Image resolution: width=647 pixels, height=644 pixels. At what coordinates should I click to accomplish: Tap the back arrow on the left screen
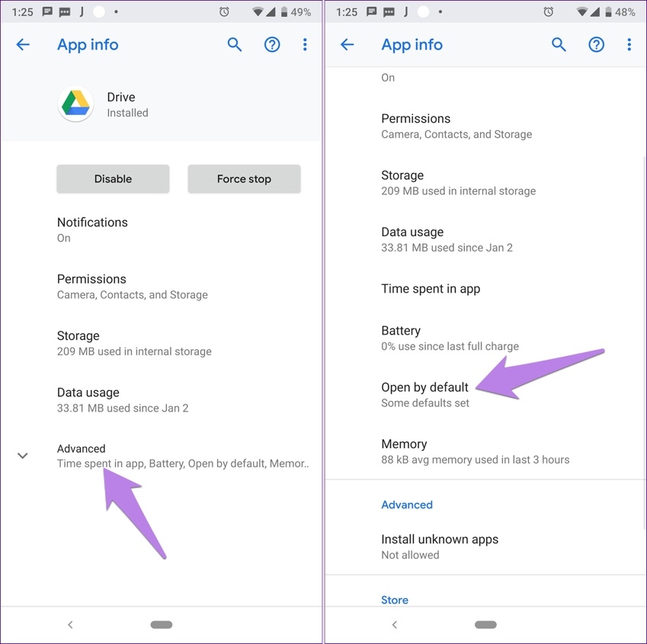23,45
